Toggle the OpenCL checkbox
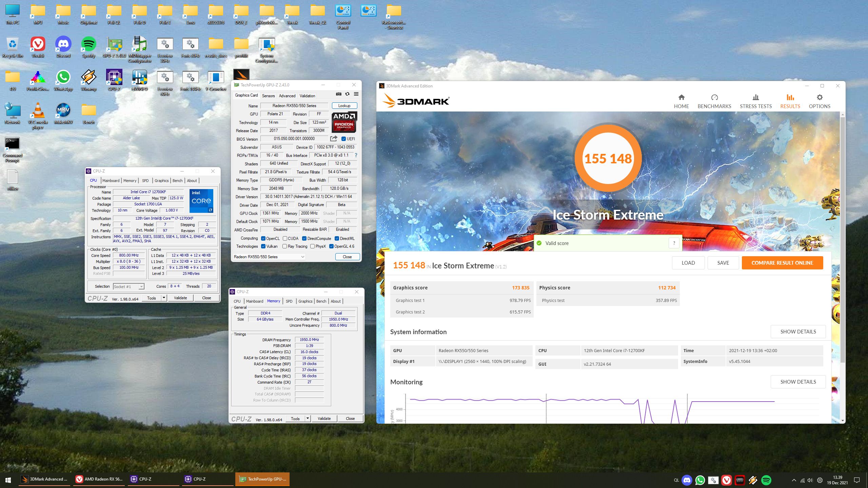This screenshot has height=488, width=868. (263, 239)
